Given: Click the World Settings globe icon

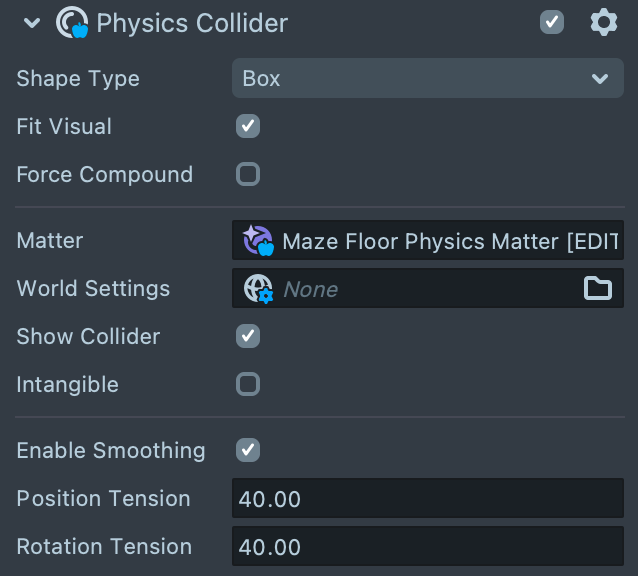Looking at the screenshot, I should [258, 289].
